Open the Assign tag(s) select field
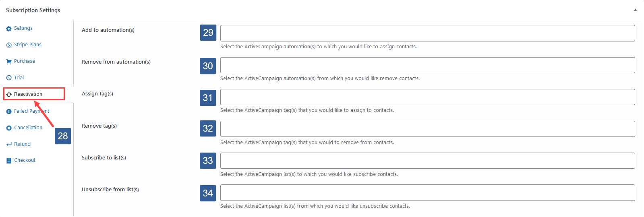 pos(427,97)
